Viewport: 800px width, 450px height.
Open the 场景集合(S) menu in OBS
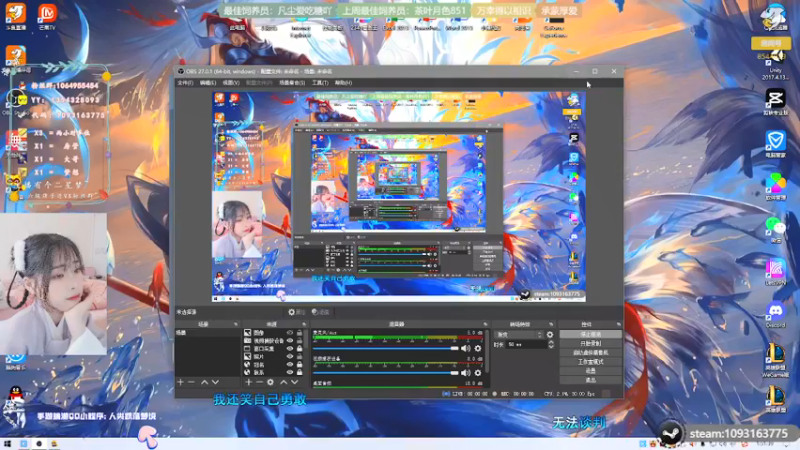[x=292, y=83]
